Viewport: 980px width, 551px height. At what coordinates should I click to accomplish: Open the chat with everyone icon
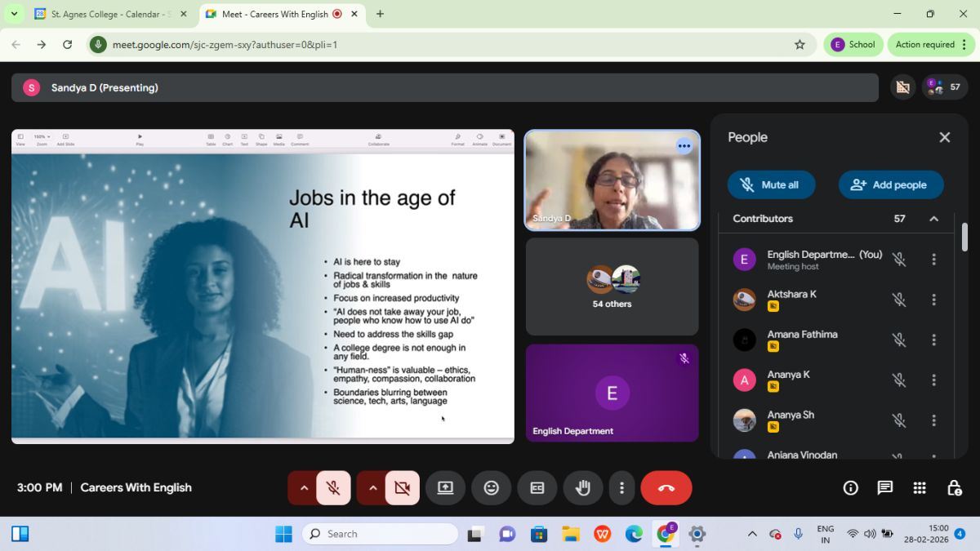coord(884,488)
